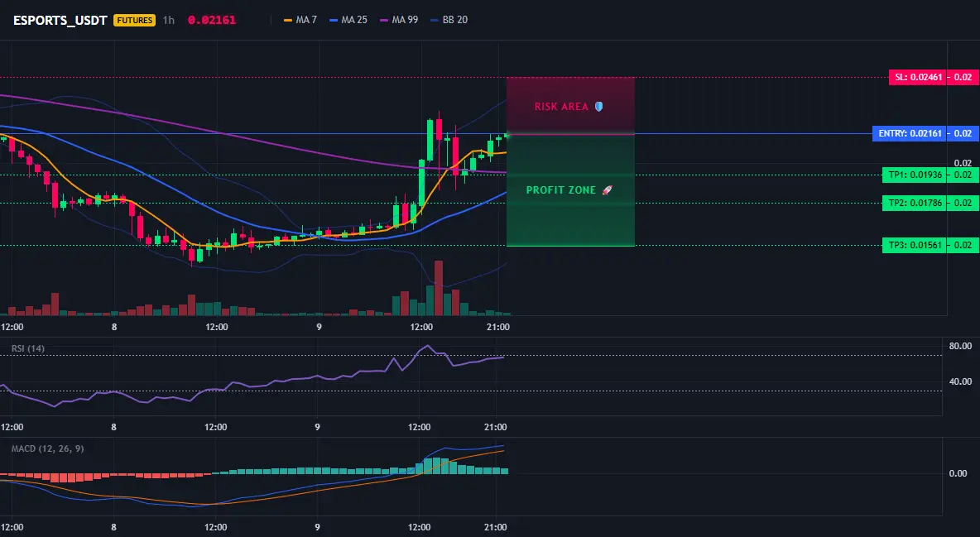Screen dimensions: 980x537
Task: Click the 80.00 value on the RSI axis
Action: [x=960, y=346]
